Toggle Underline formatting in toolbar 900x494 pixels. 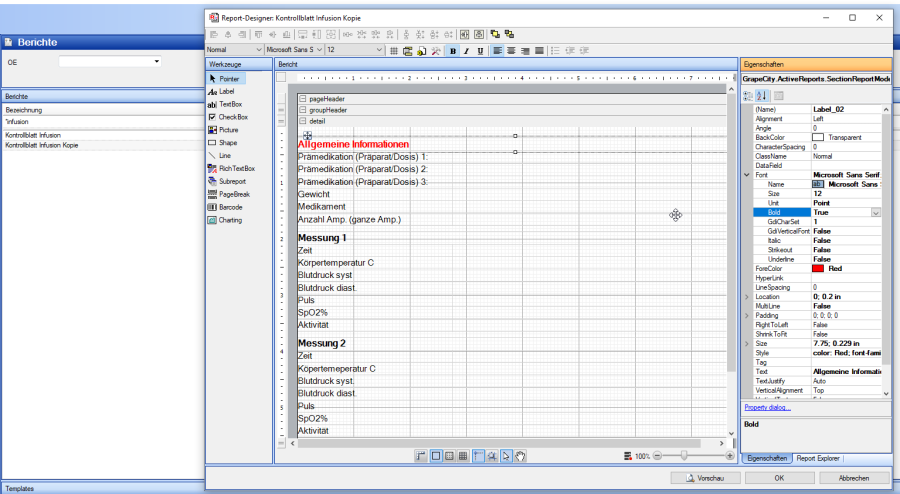(x=480, y=50)
